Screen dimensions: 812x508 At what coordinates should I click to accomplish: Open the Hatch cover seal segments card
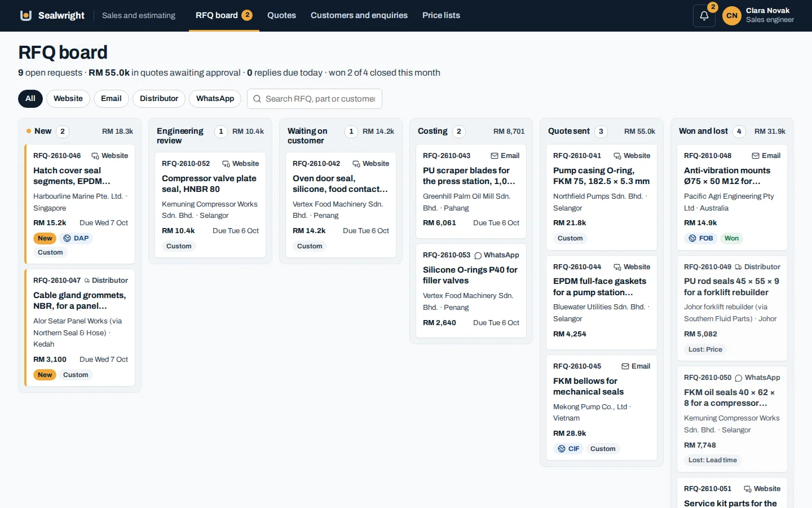[x=80, y=204]
